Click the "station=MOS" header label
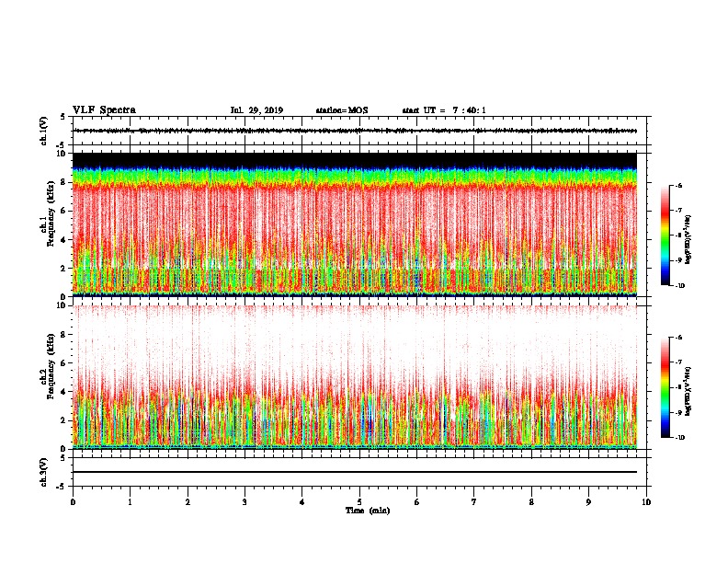Viewport: 728px width, 563px height. [342, 110]
